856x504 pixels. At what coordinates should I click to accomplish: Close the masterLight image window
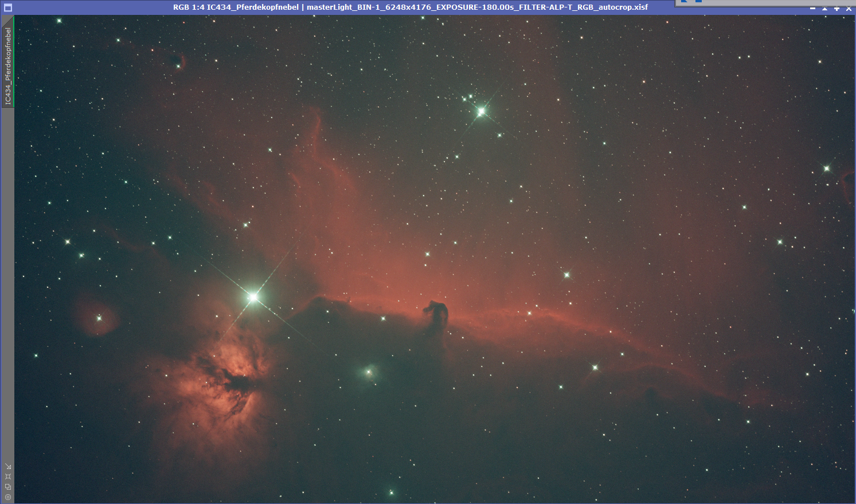pos(849,9)
